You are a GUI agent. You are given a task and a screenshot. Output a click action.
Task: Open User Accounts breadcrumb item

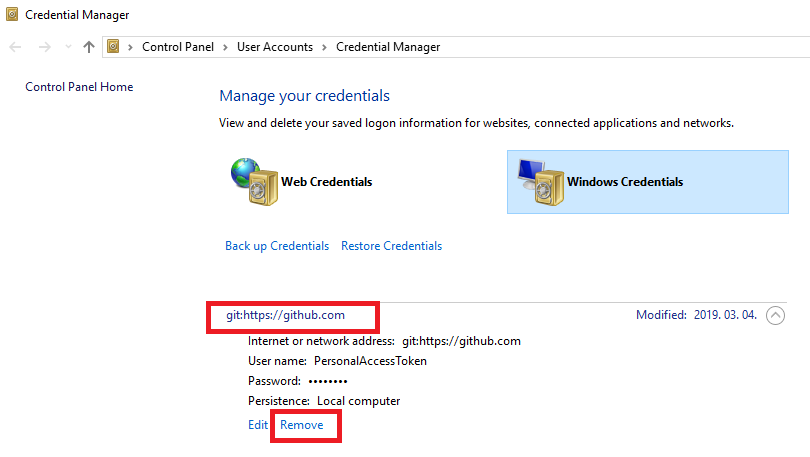[x=274, y=47]
